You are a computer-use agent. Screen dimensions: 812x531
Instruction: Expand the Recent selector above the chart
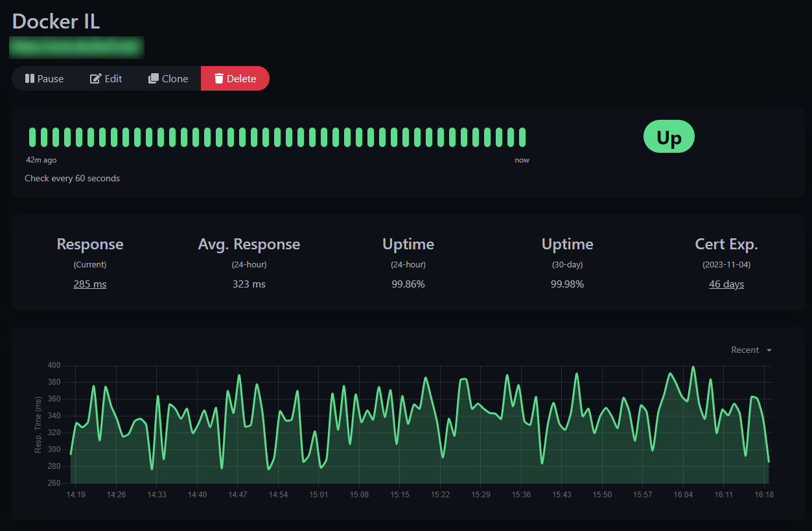tap(750, 350)
